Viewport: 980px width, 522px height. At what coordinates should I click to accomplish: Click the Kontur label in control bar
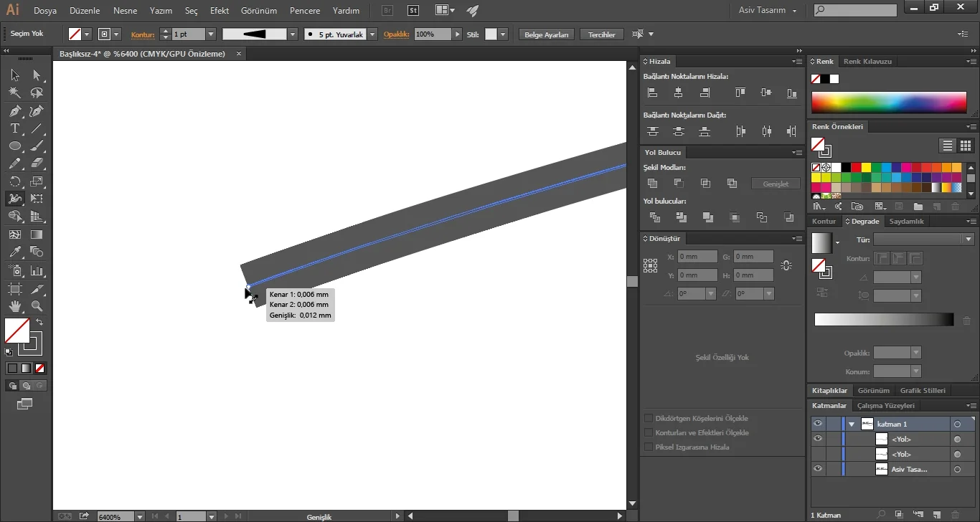pyautogui.click(x=143, y=34)
